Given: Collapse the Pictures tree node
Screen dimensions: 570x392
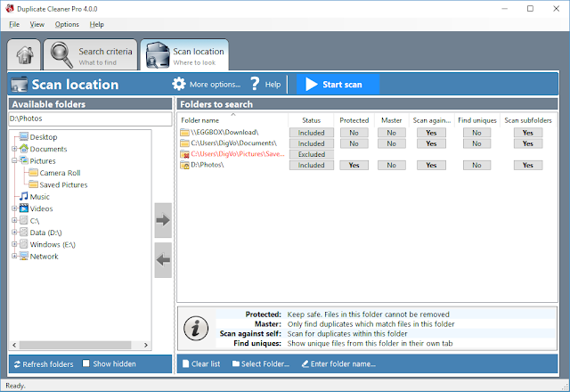Looking at the screenshot, I should coord(14,160).
